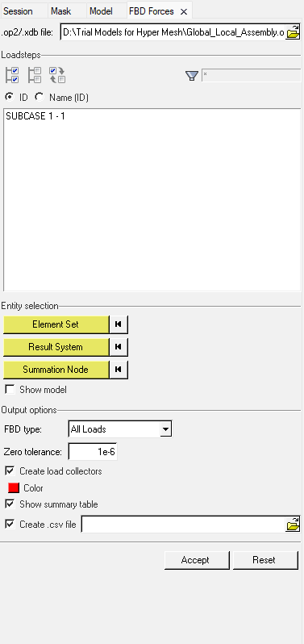Image resolution: width=304 pixels, height=644 pixels.
Task: Select SUBCASE 1 - 1 in list
Action: [35, 116]
